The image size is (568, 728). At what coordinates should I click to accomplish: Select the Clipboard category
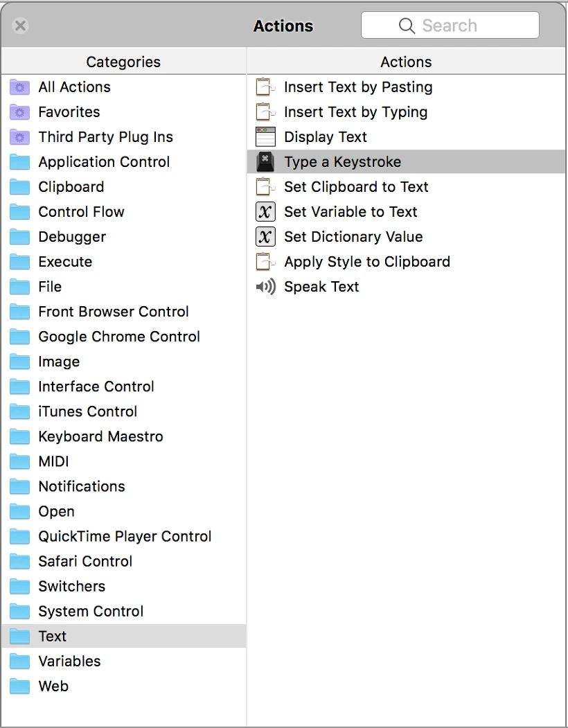pyautogui.click(x=123, y=186)
